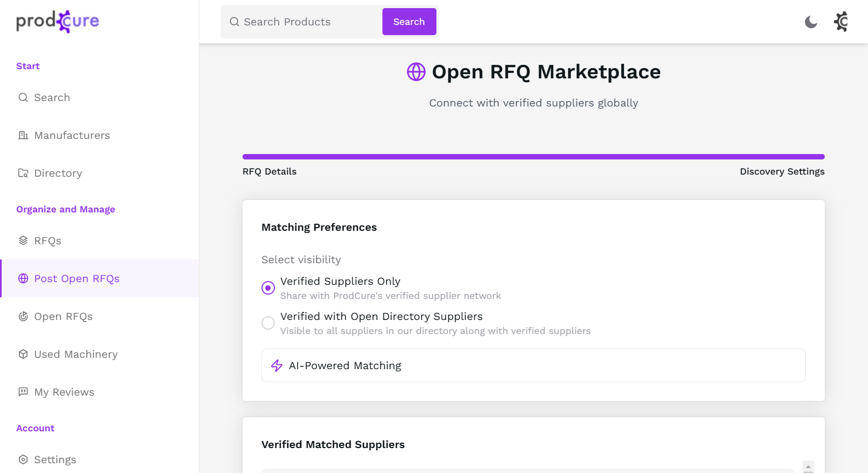Click the magnifier icon in the search bar
This screenshot has height=474, width=868.
click(234, 22)
